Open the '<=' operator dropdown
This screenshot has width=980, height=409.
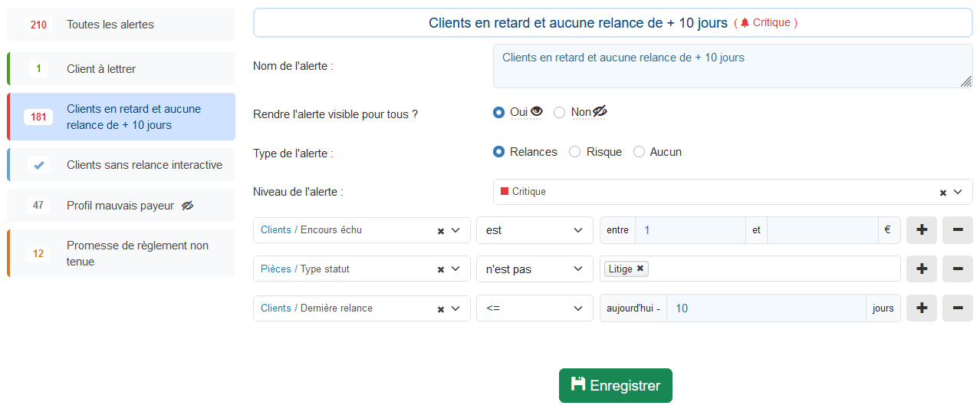click(534, 308)
